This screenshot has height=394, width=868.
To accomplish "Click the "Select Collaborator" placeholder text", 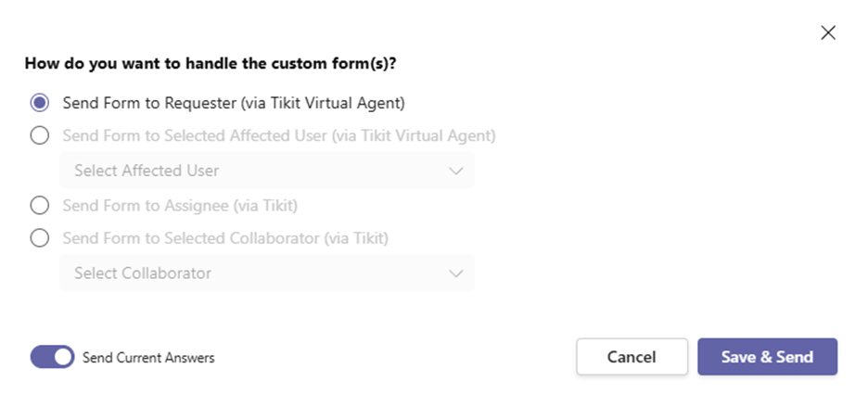I will (143, 273).
